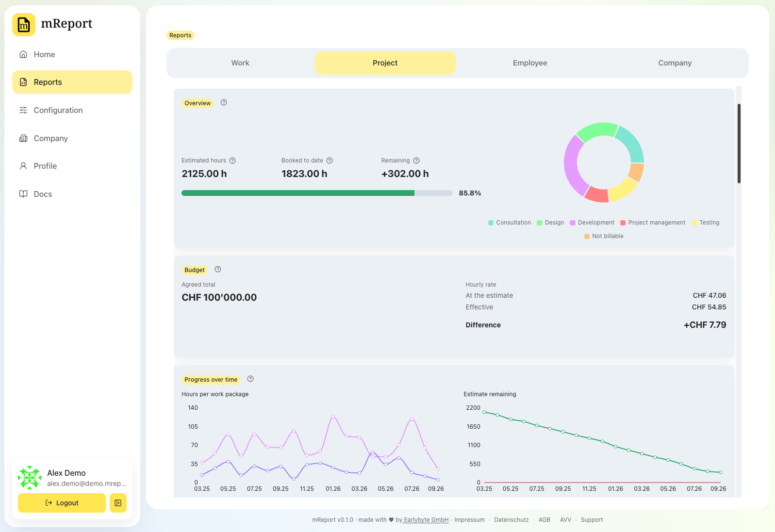Open the Impressum footer link
Viewport: 775px width, 532px height.
click(x=469, y=520)
